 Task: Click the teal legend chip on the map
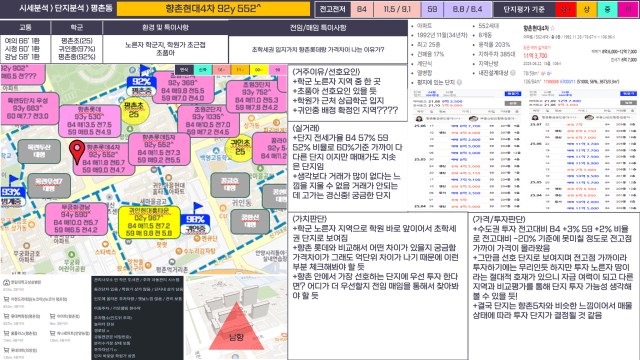(x=202, y=70)
